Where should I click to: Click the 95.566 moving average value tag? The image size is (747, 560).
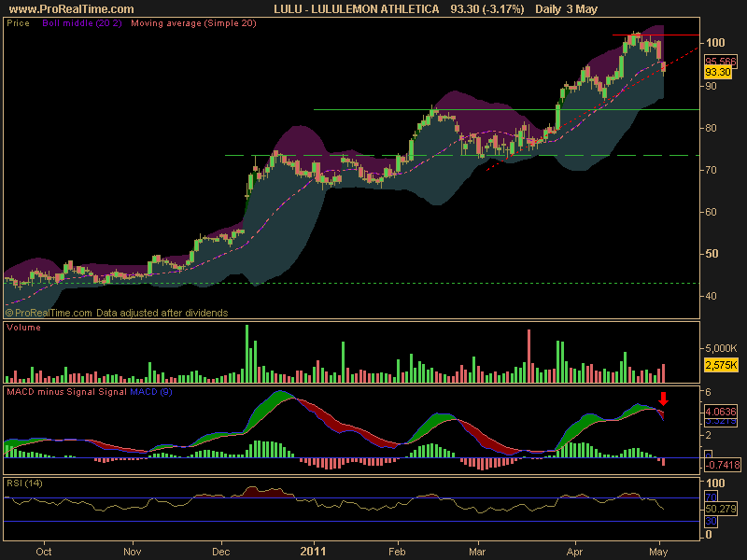(x=720, y=62)
